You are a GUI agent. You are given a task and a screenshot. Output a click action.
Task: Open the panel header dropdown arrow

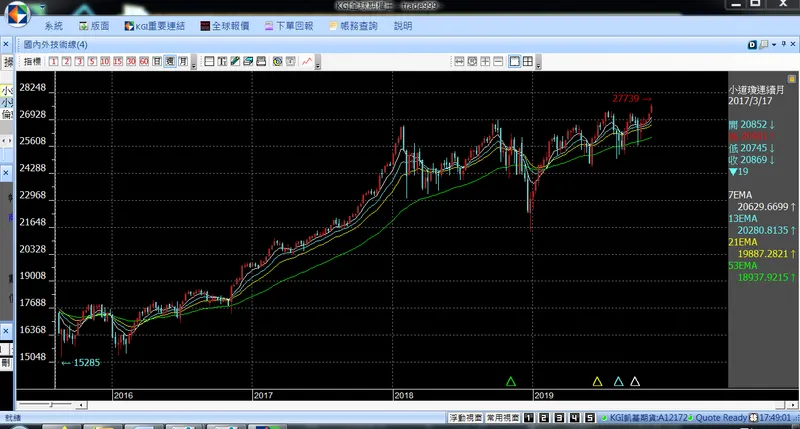[774, 45]
